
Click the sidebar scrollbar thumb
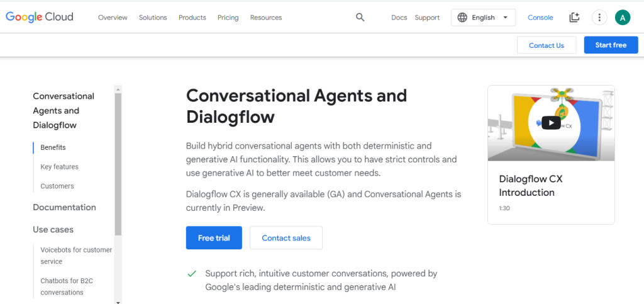point(118,164)
